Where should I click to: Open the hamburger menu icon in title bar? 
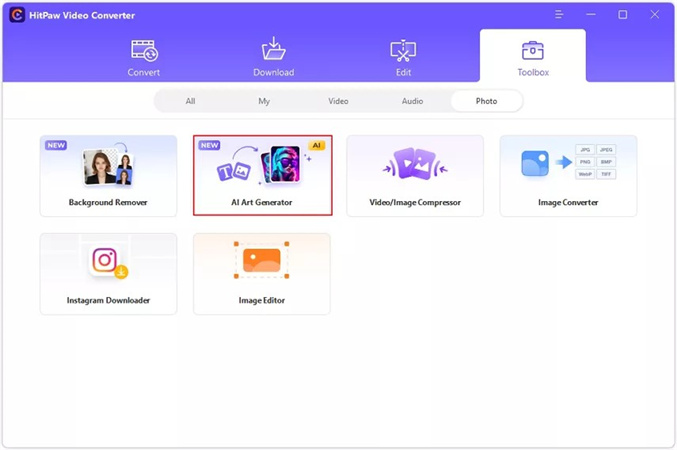559,15
